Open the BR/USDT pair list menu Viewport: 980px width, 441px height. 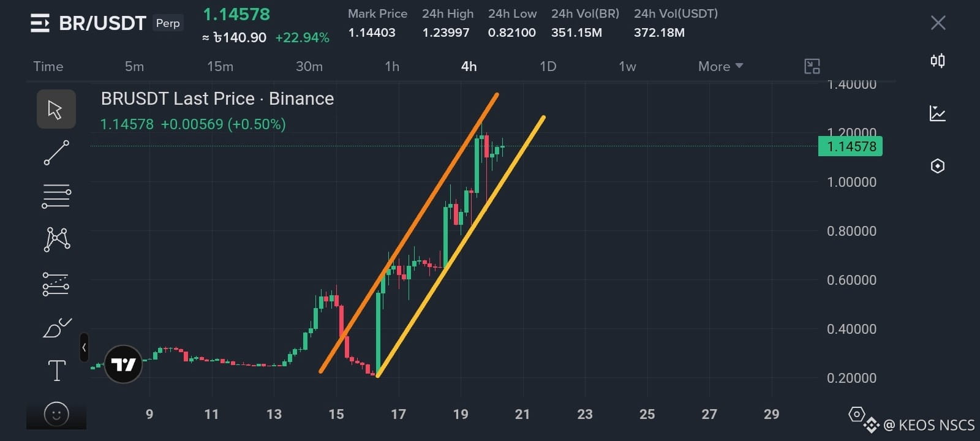(x=40, y=23)
